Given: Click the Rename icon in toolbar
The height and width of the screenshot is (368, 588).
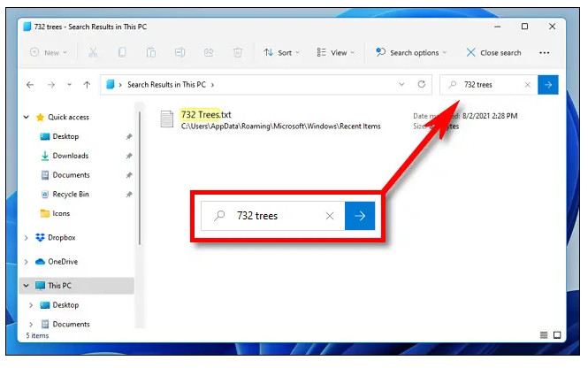Looking at the screenshot, I should [179, 53].
